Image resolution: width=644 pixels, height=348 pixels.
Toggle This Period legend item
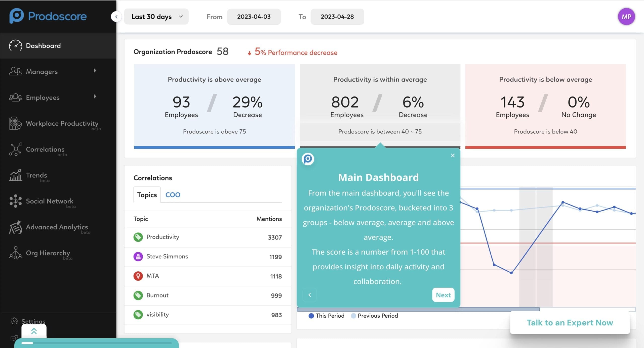(326, 316)
